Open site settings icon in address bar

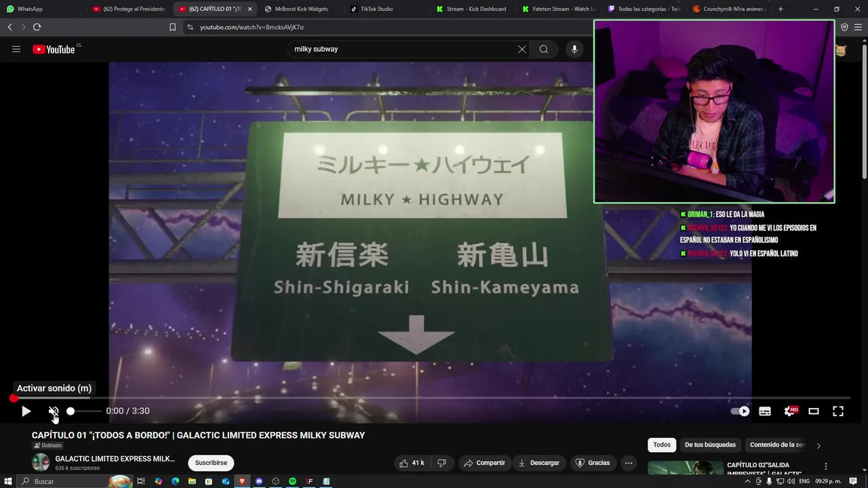(190, 27)
